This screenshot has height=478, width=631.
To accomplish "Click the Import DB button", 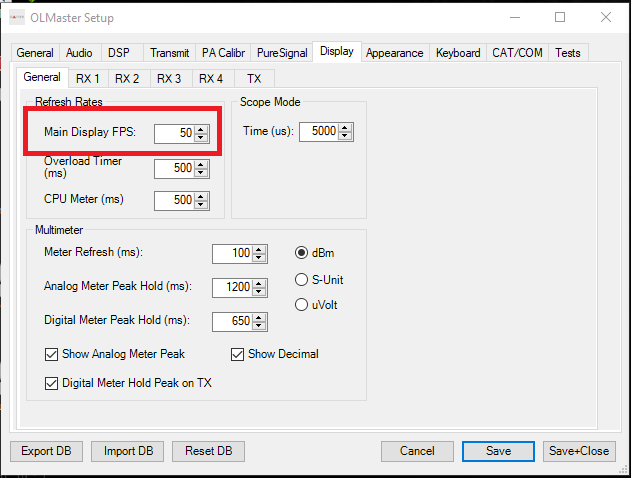I will pyautogui.click(x=128, y=451).
